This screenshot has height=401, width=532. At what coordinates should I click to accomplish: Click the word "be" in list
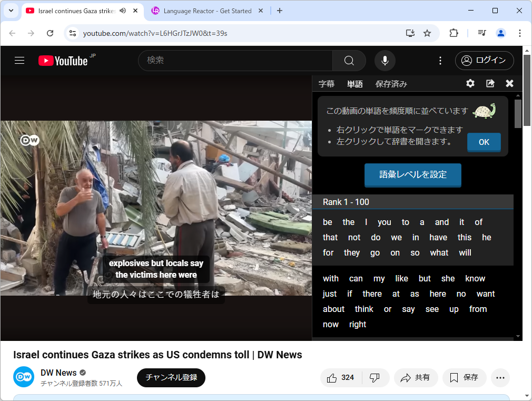(x=328, y=222)
